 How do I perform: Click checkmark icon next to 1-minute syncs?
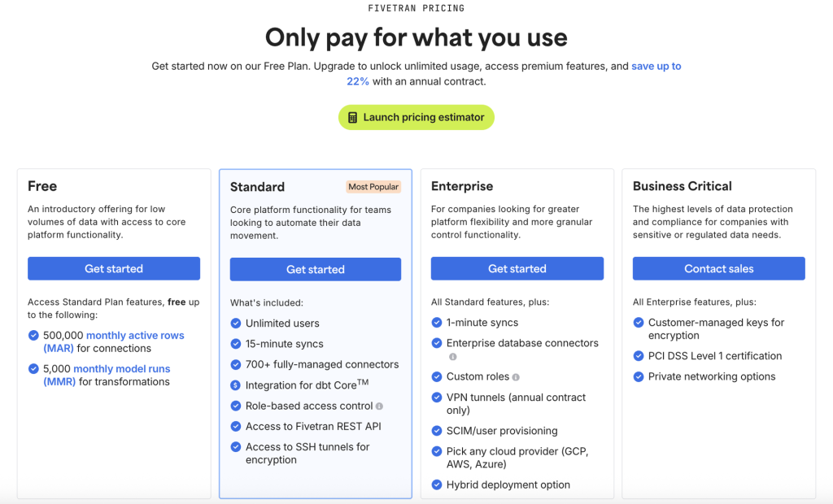click(x=437, y=323)
